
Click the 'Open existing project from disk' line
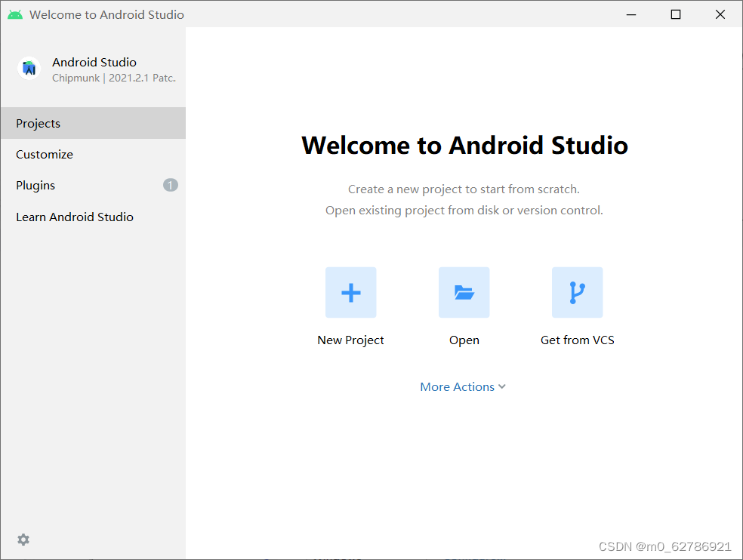[464, 211]
